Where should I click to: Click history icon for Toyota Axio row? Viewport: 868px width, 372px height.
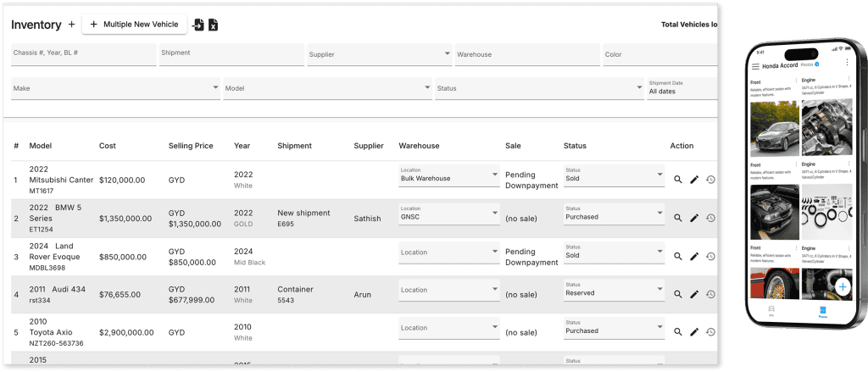(711, 332)
